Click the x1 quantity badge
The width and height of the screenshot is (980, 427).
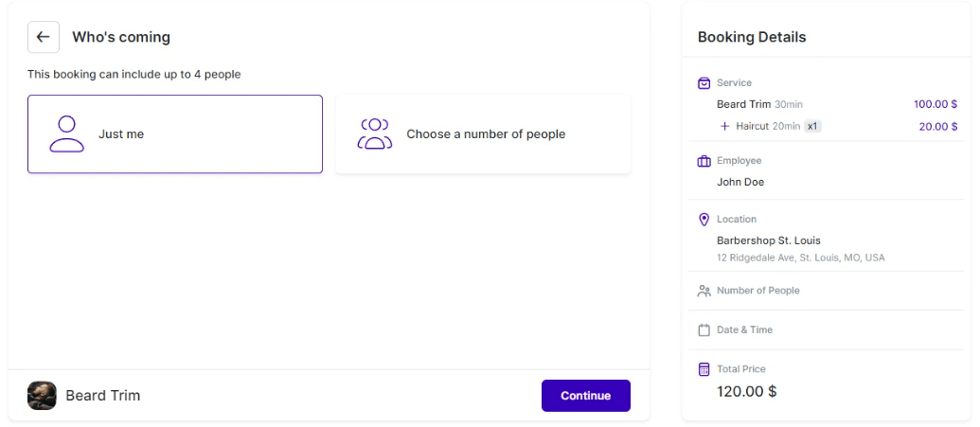[x=812, y=126]
